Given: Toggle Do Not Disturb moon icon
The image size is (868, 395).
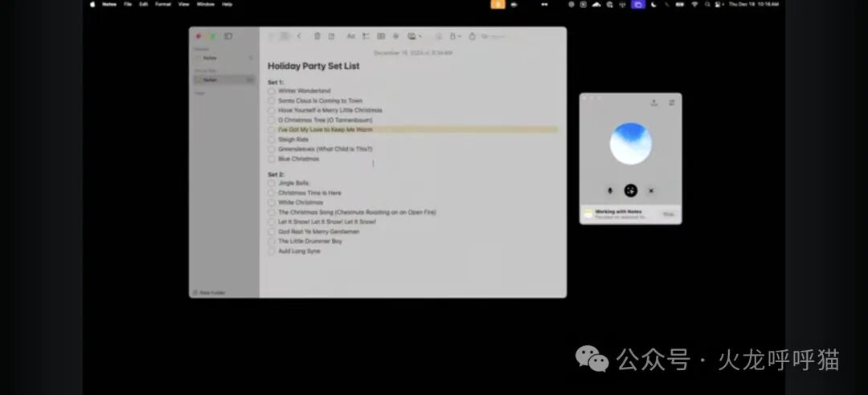Looking at the screenshot, I should (x=653, y=5).
